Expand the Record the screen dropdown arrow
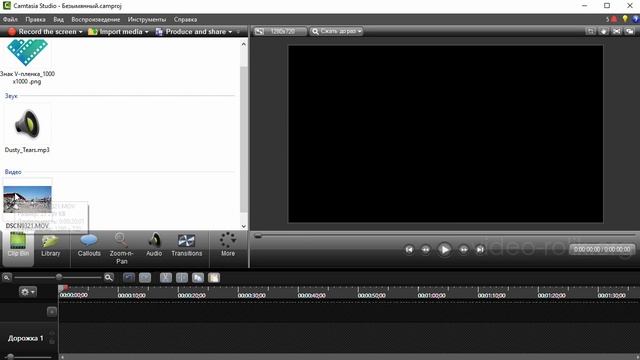Screen dimensions: 640x360 click(81, 32)
